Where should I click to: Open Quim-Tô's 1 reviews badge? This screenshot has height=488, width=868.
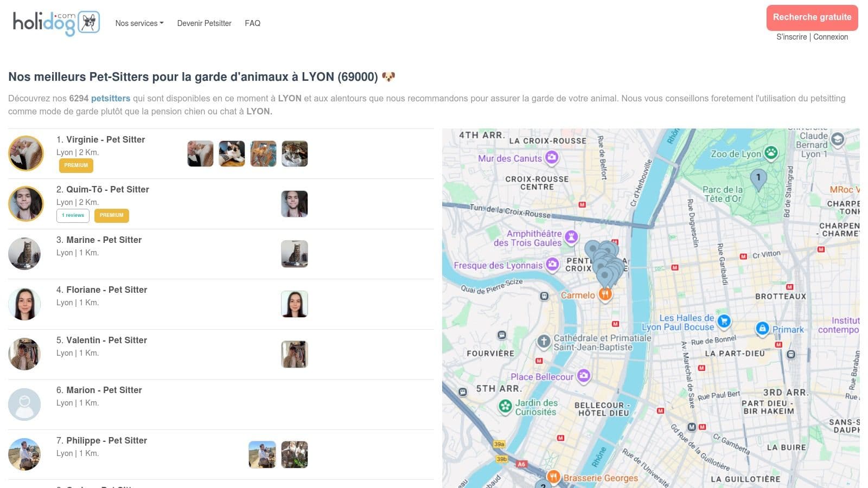(x=73, y=215)
